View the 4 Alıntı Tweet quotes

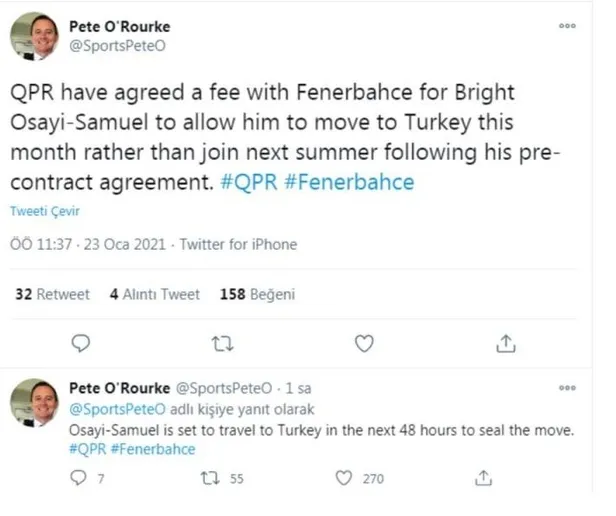[x=154, y=294]
